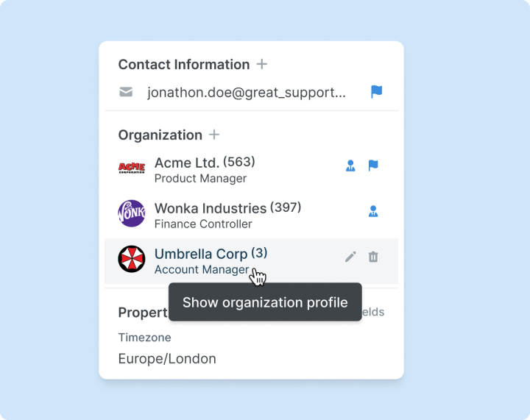This screenshot has width=530, height=420.
Task: Click the person icon in Acme Ltd. row
Action: 350,166
